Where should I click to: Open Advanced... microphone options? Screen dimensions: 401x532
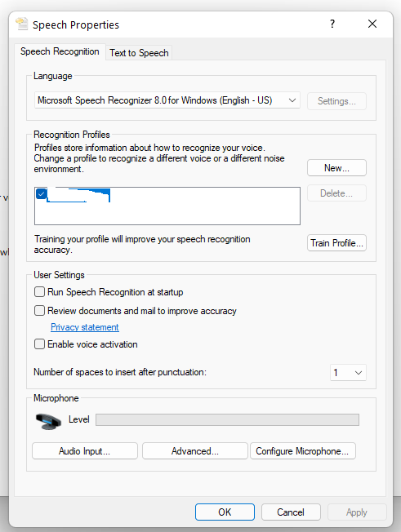pos(195,451)
